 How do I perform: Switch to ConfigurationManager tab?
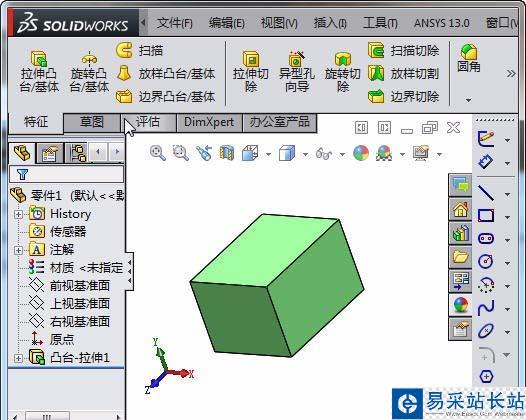click(78, 153)
